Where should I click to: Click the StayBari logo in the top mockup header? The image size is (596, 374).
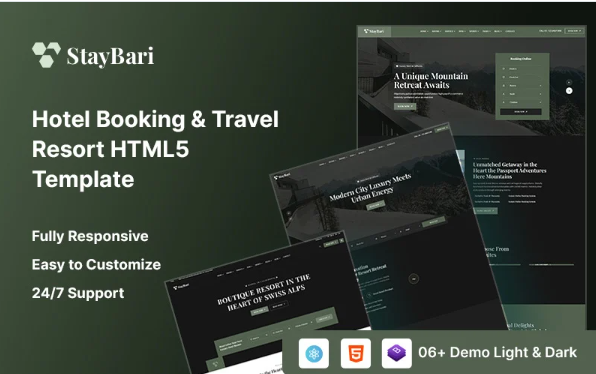(x=374, y=31)
